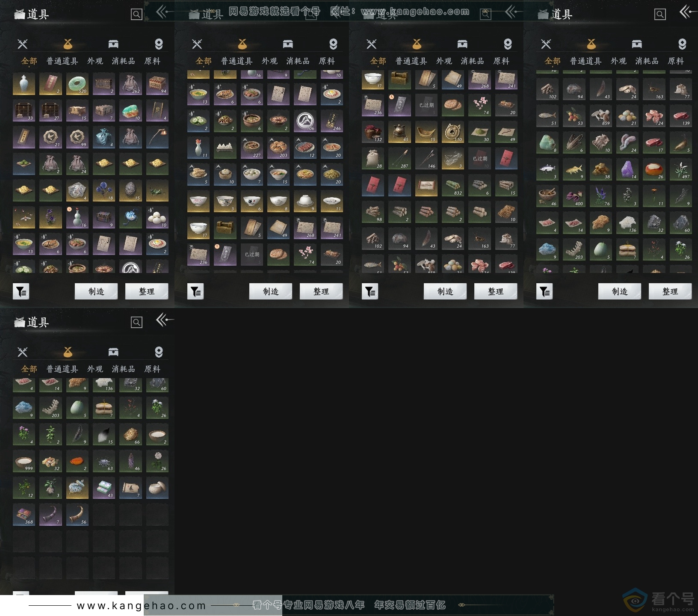Select the pouch item with count 262
The width and height of the screenshot is (698, 616).
pyautogui.click(x=130, y=84)
